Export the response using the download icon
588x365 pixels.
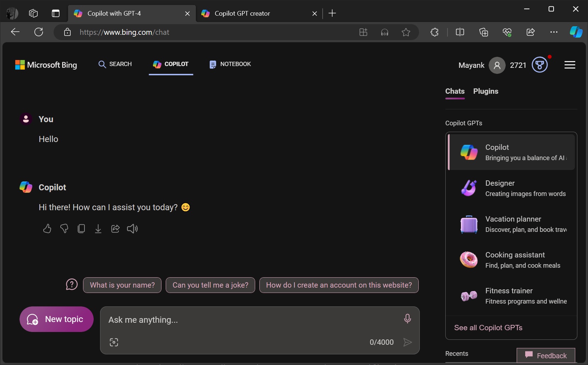(x=98, y=229)
